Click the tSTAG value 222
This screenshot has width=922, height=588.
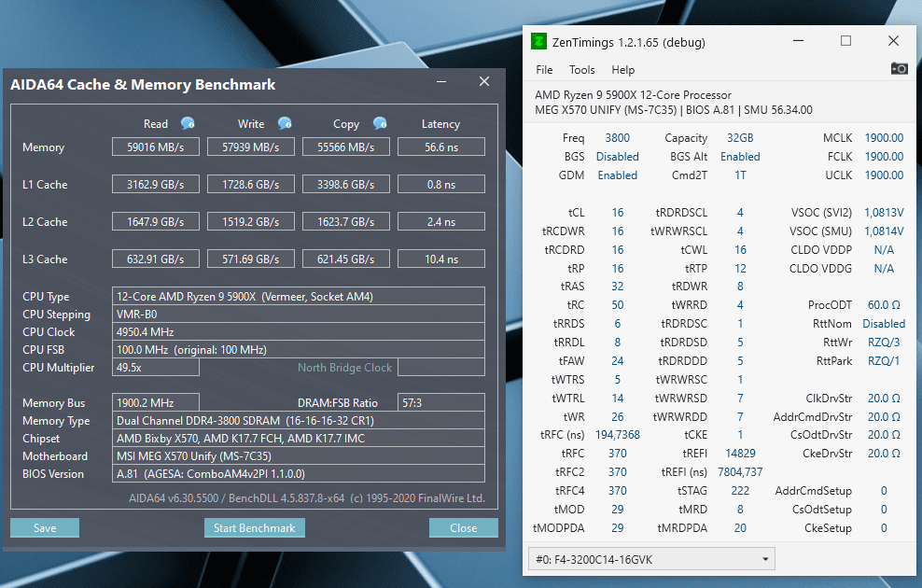click(740, 490)
